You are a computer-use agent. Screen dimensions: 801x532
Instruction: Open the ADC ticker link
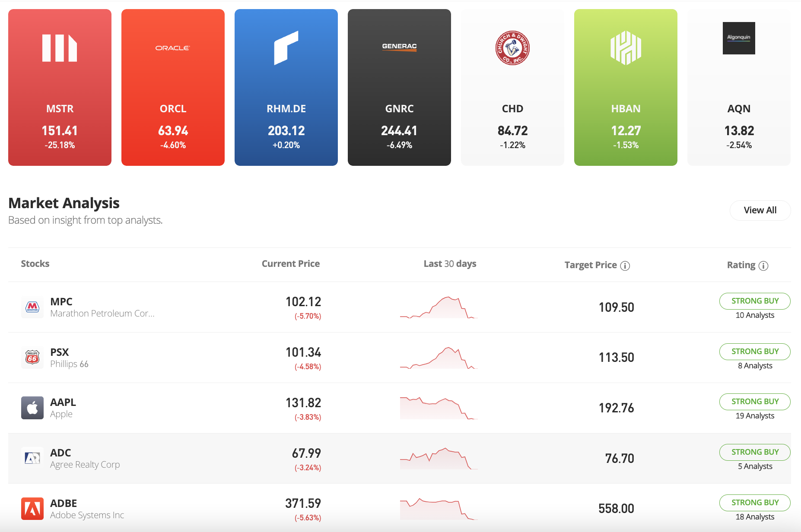tap(60, 453)
